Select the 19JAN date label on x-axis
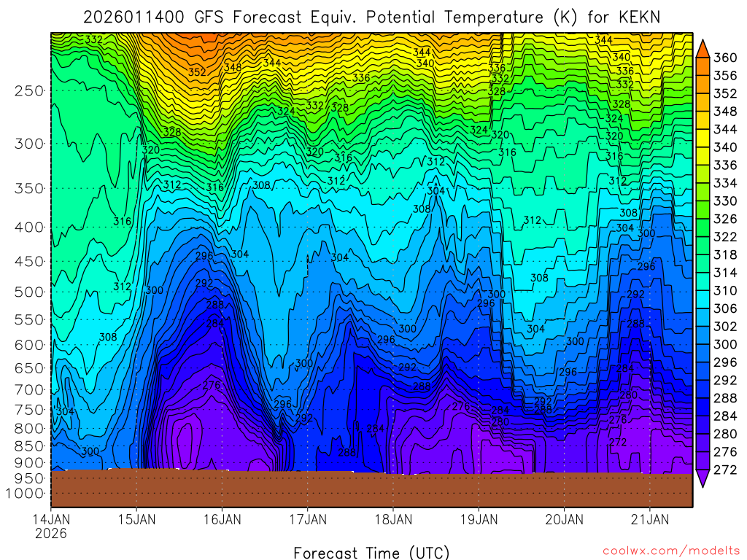 (x=479, y=519)
